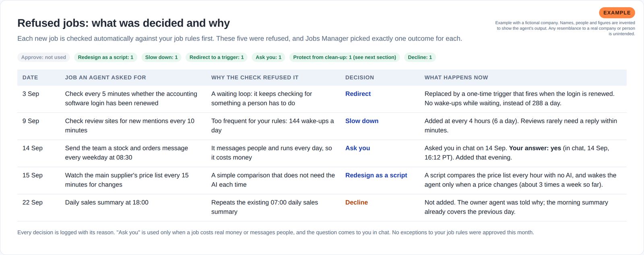
Task: Click the 'Every decision is logged' footnote
Action: point(276,232)
